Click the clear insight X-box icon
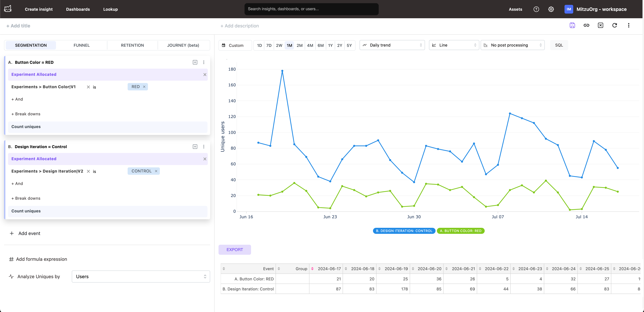This screenshot has width=644, height=312. click(x=600, y=25)
